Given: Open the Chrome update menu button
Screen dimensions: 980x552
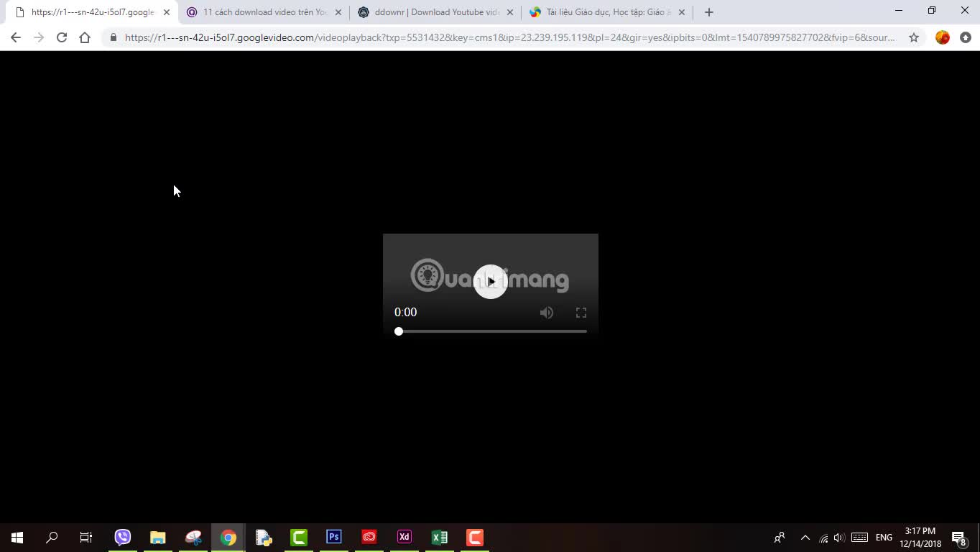Looking at the screenshot, I should [966, 37].
